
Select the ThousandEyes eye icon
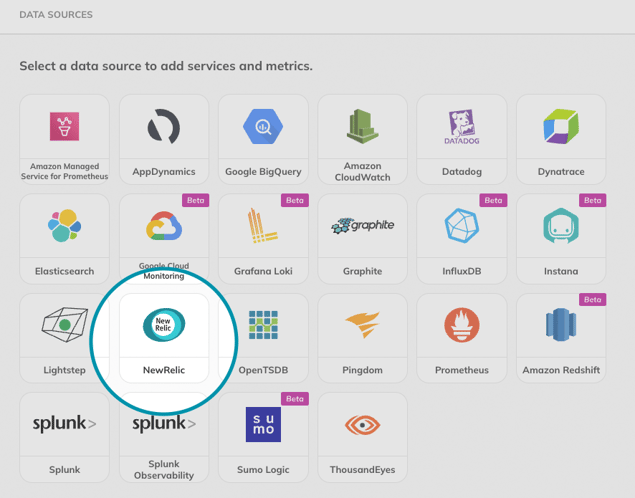[x=362, y=425]
